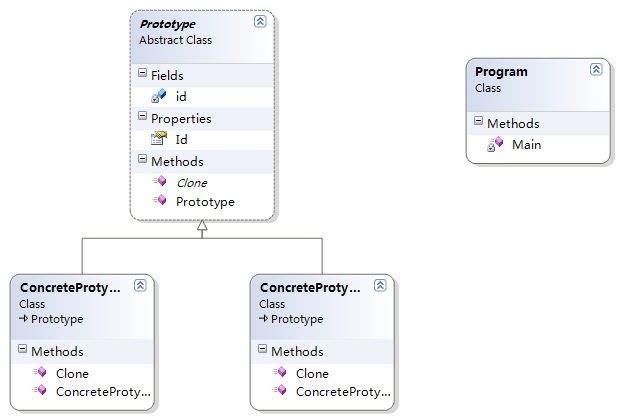This screenshot has width=619, height=419.
Task: Collapse the Properties section of Prototype
Action: (x=142, y=116)
